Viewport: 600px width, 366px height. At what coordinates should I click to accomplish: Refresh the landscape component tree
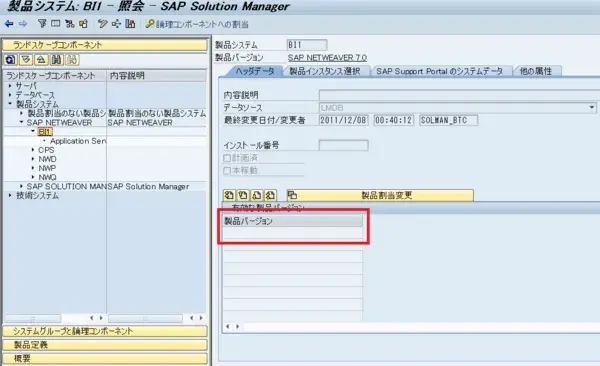click(11, 60)
